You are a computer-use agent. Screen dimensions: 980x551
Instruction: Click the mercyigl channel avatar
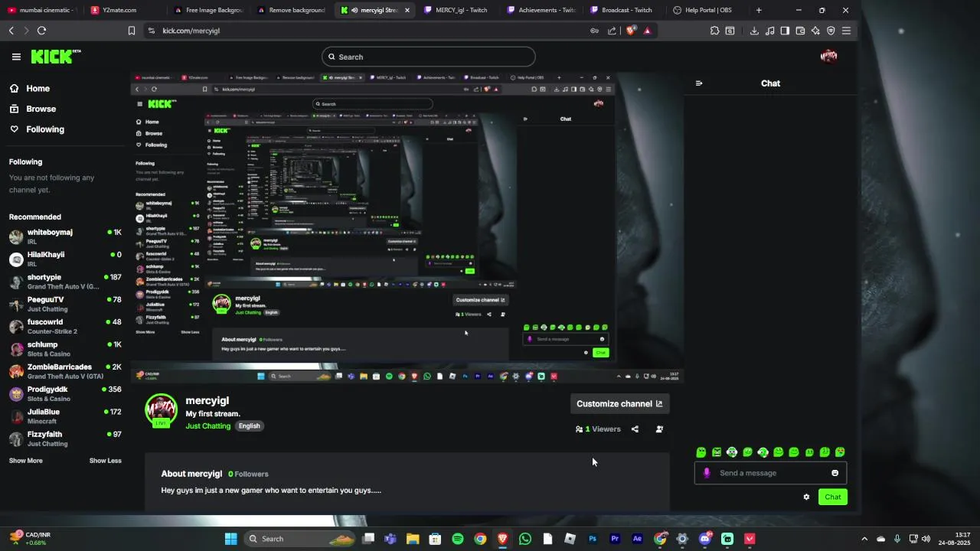click(x=161, y=411)
